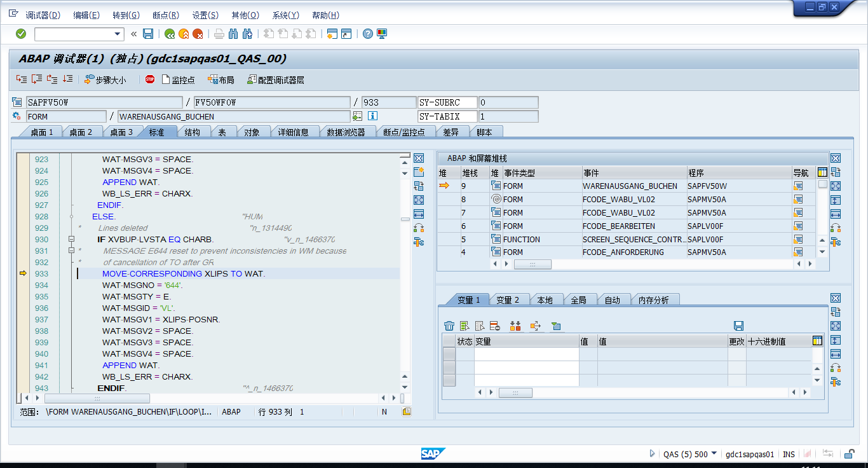The width and height of the screenshot is (868, 468).
Task: Click the SAPFV50W program field
Action: coord(104,102)
